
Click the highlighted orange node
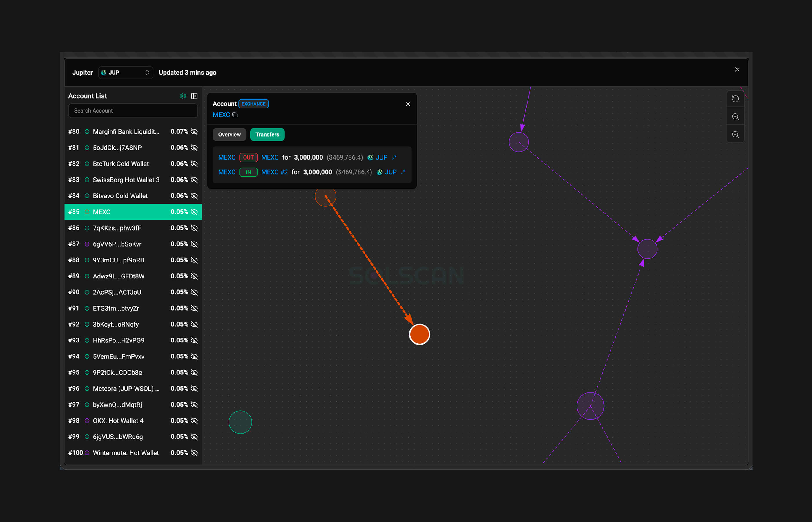point(419,334)
